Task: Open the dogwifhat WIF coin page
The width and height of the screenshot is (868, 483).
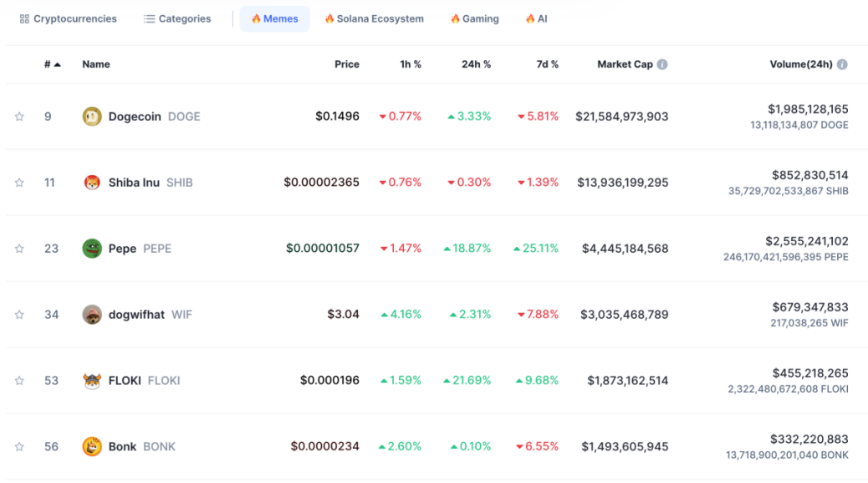Action: [x=150, y=314]
